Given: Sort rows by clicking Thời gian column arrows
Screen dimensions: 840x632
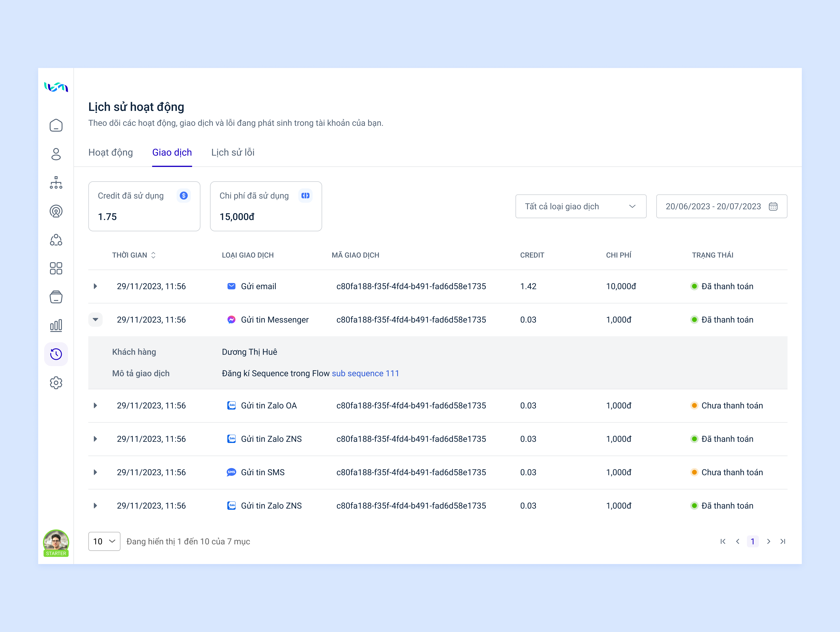Looking at the screenshot, I should 153,255.
